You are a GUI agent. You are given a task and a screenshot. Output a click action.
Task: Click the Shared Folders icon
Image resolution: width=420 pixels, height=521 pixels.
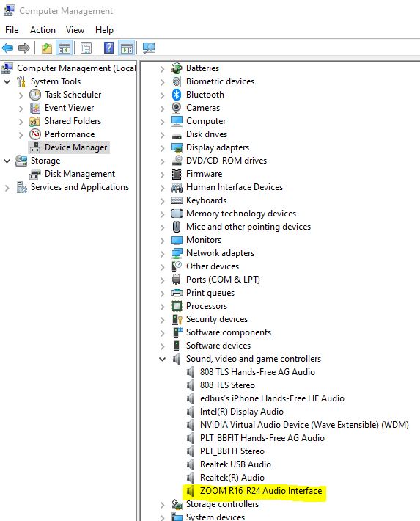click(x=35, y=121)
